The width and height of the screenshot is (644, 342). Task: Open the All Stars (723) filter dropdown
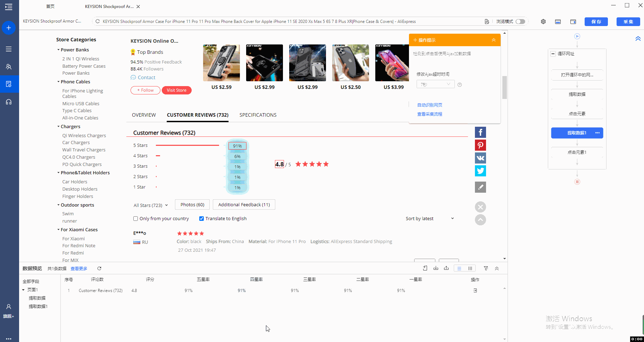[151, 205]
